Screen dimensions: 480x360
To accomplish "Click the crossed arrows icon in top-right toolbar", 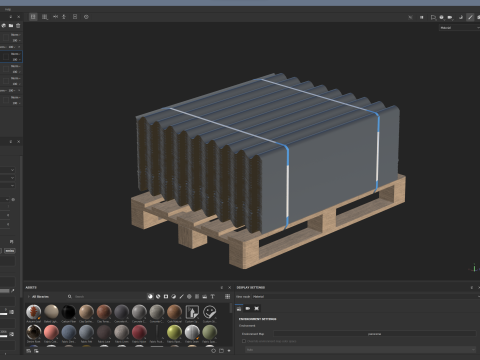I will click(410, 17).
